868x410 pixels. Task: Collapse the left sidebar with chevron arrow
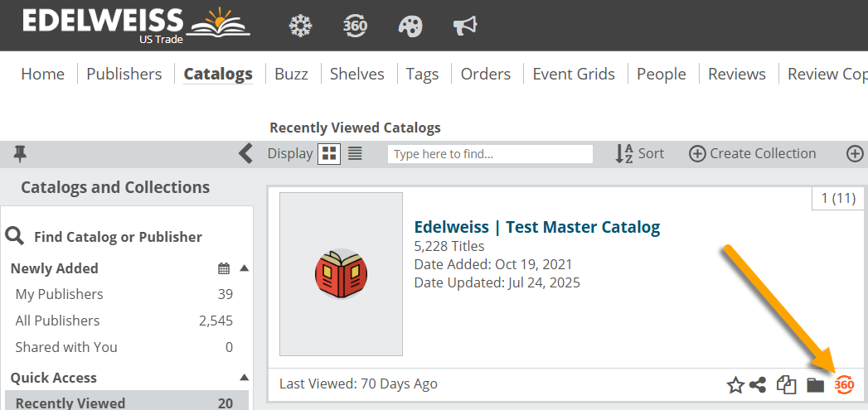245,153
